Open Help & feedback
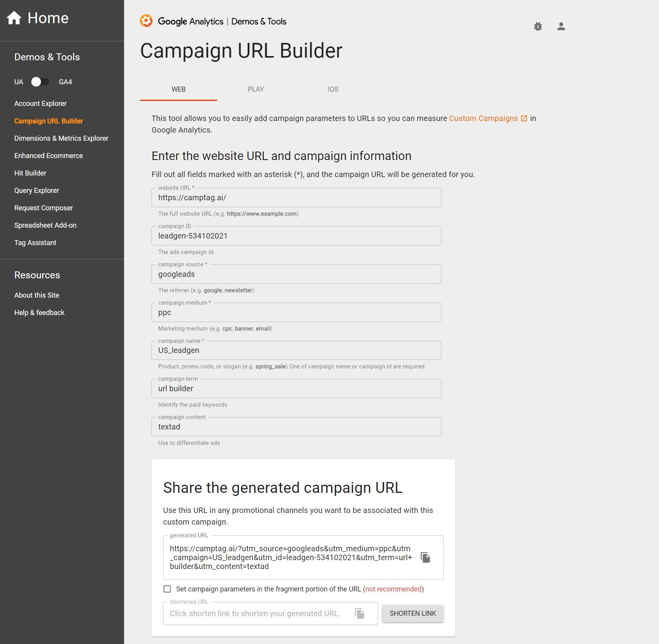The width and height of the screenshot is (659, 644). coord(39,312)
